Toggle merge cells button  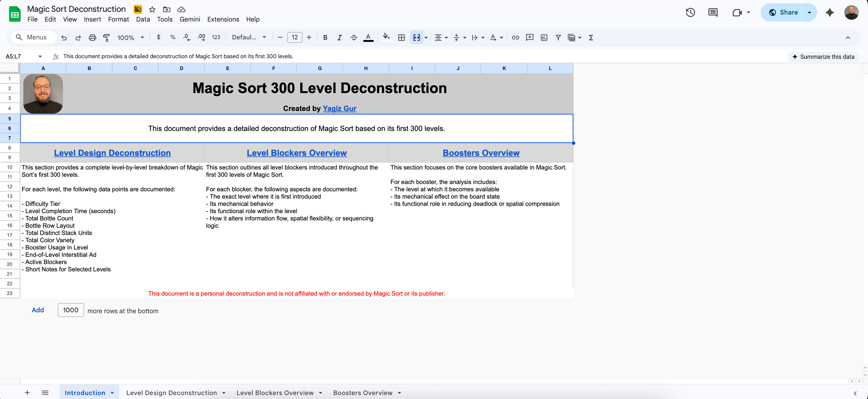pos(416,37)
